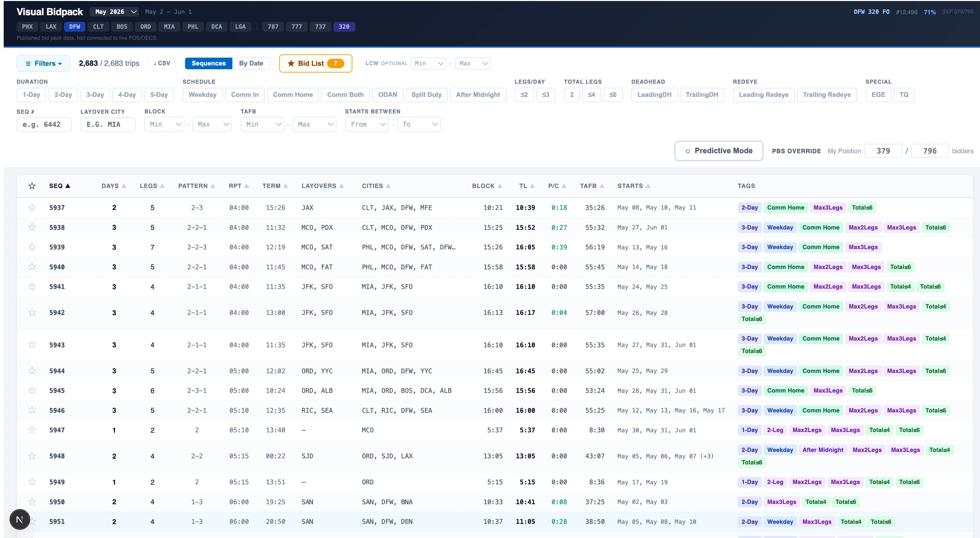This screenshot has height=538, width=980.
Task: Star sequence 5948 row
Action: tap(32, 456)
